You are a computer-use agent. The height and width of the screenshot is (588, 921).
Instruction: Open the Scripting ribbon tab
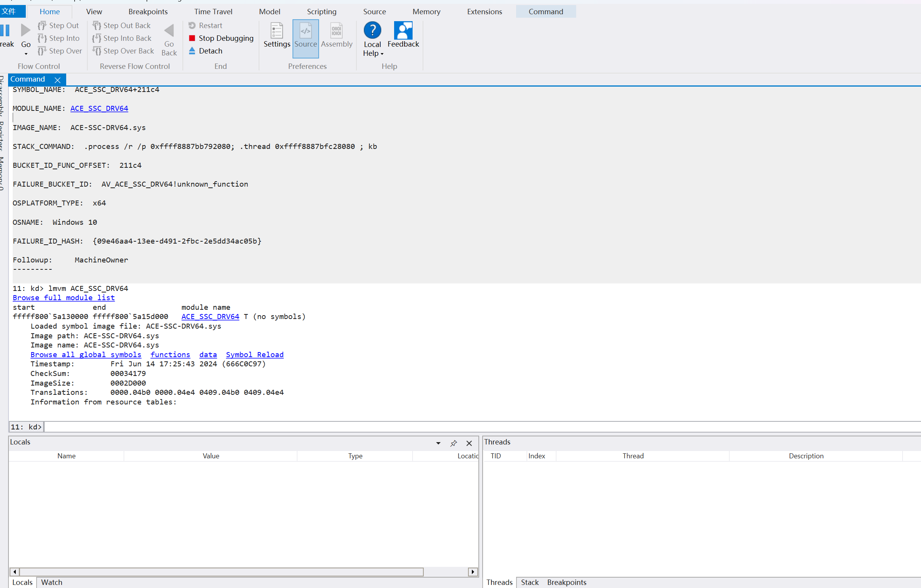(x=321, y=12)
